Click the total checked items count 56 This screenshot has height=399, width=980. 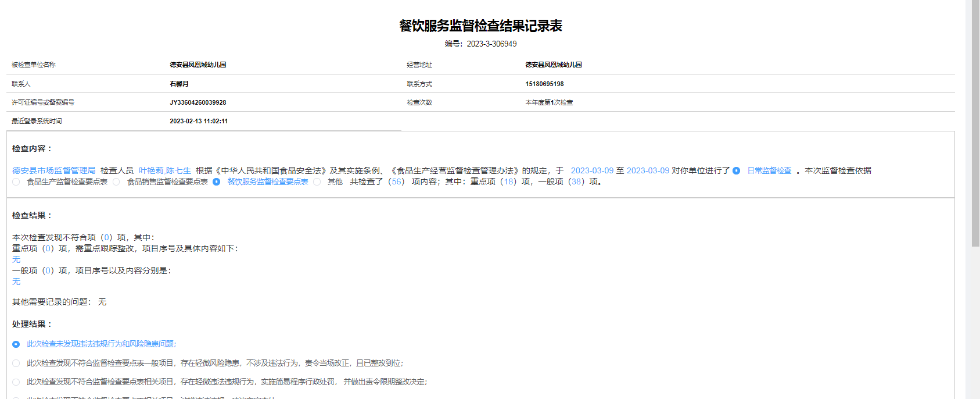point(397,182)
